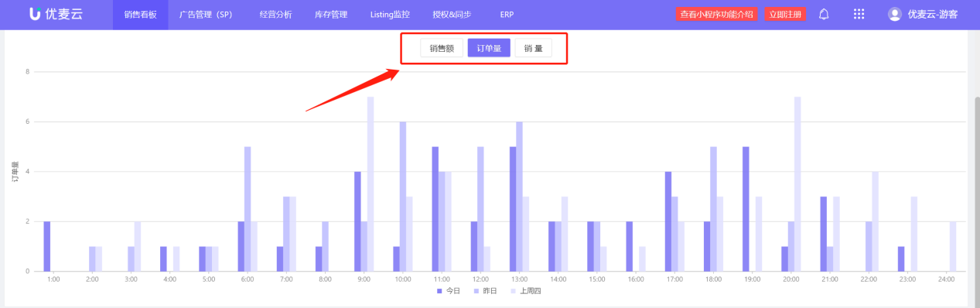This screenshot has width=980, height=308.
Task: Open 优麦云-游客 account menu
Action: click(x=933, y=14)
